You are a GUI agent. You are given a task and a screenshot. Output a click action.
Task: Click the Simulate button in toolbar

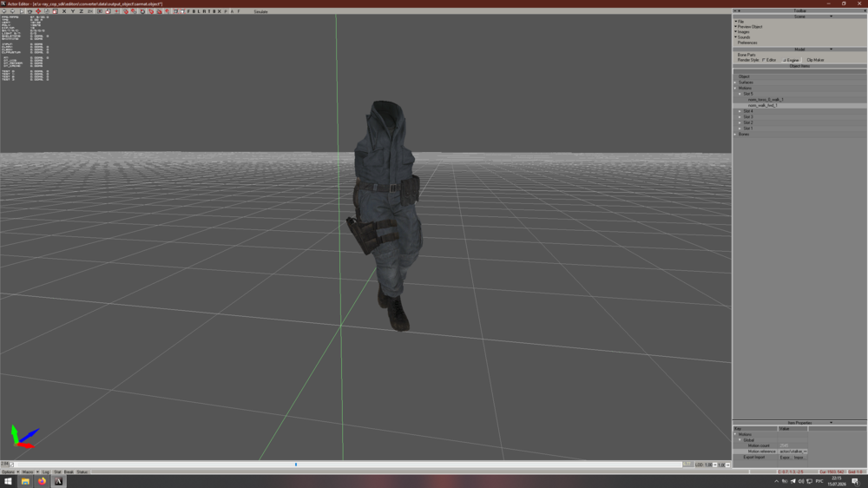260,11
